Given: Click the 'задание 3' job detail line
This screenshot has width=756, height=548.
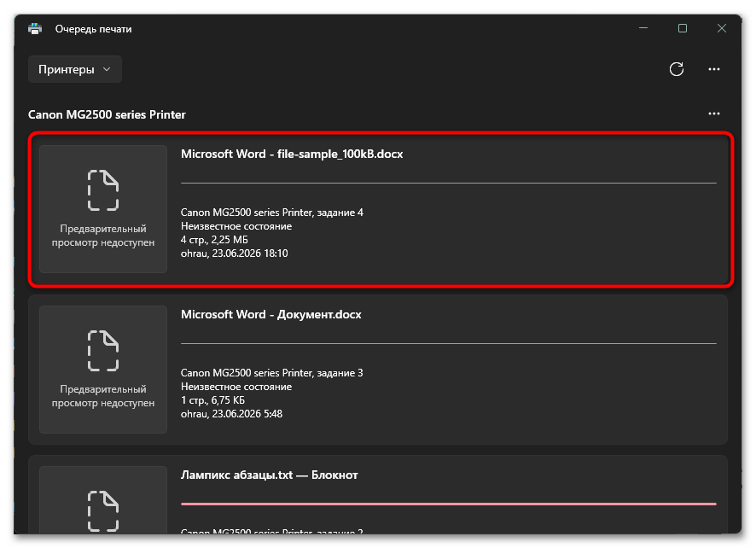Looking at the screenshot, I should click(x=272, y=373).
